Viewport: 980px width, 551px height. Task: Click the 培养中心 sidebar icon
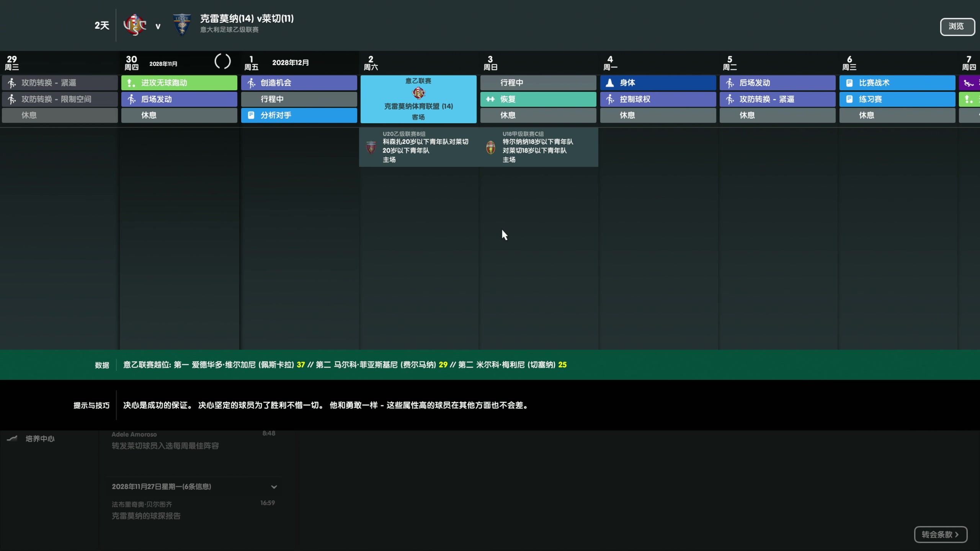12,439
